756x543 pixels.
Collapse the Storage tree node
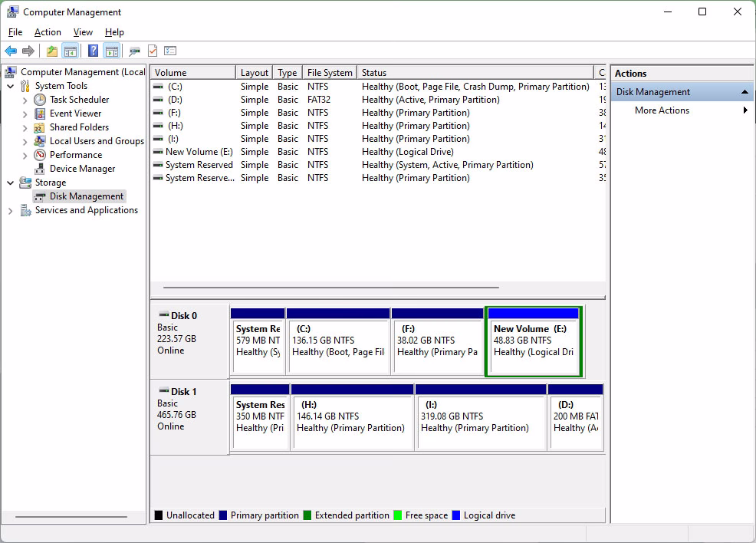point(11,183)
